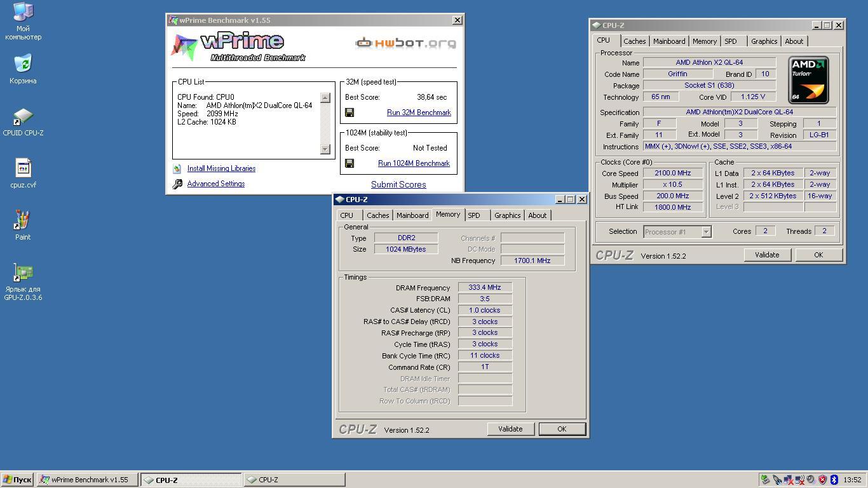Click the disconnected network tray icon
Viewport: 868px width, 488px height.
tap(789, 480)
